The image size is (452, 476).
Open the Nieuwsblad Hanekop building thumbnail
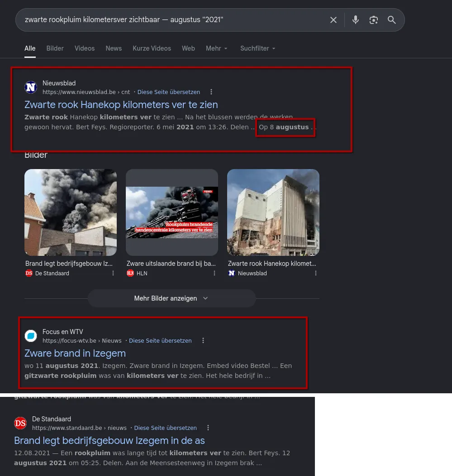(x=273, y=212)
